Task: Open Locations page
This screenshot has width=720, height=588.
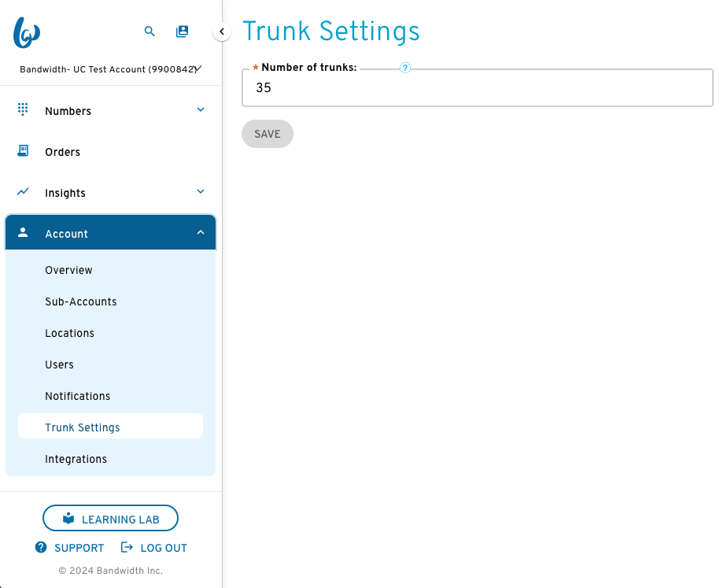Action: [70, 333]
